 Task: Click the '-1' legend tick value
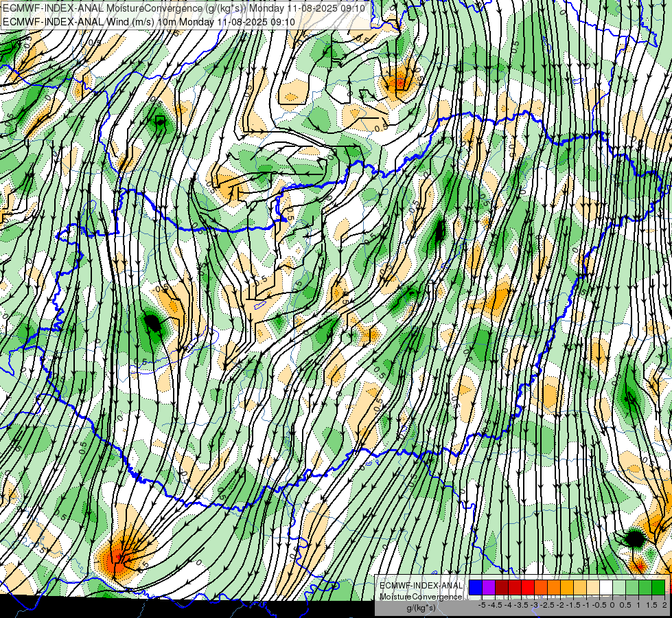586,605
